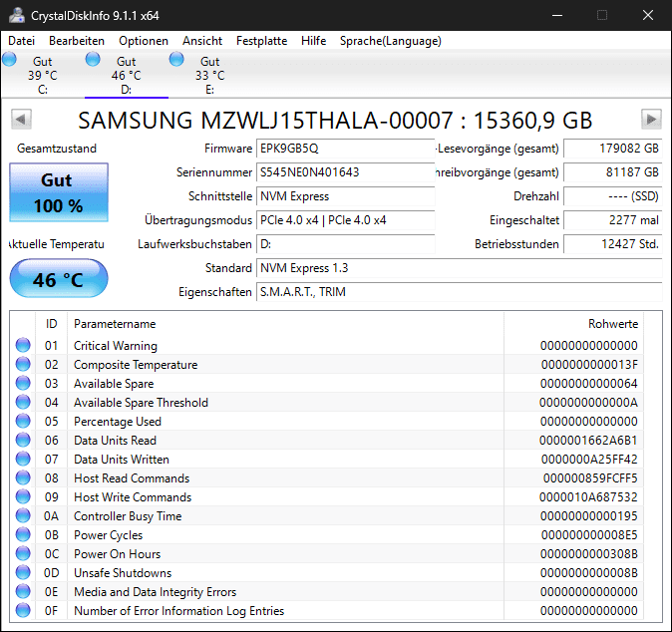Click Betriebsstunden value 12427 Std.

(613, 244)
